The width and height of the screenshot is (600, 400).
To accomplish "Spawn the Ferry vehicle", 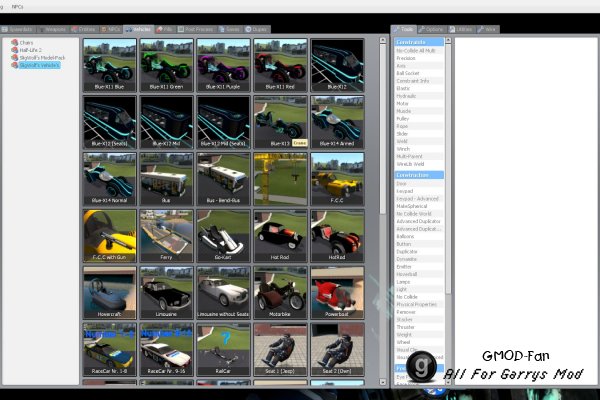I will point(166,236).
